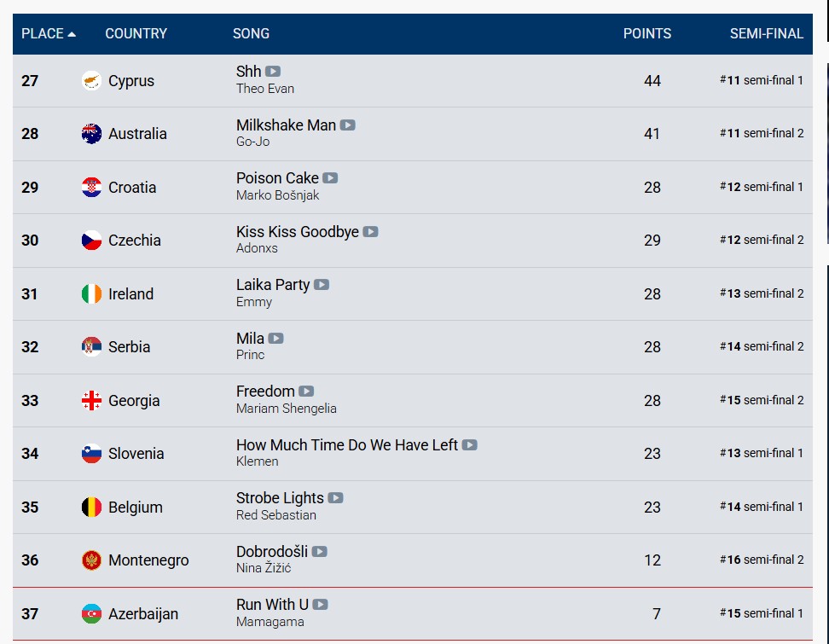Open song How Much Time Do We Have Left
This screenshot has width=829, height=644.
coord(346,444)
